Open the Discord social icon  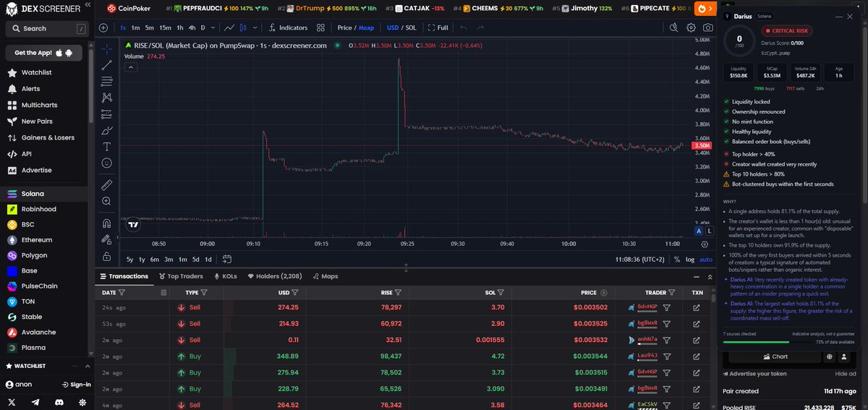[x=59, y=401]
